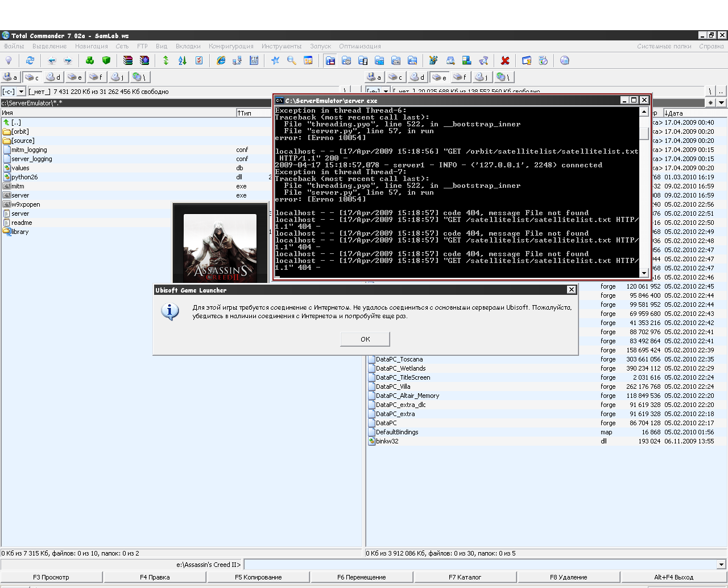
Task: Click the magnifier search files icon
Action: tap(292, 60)
